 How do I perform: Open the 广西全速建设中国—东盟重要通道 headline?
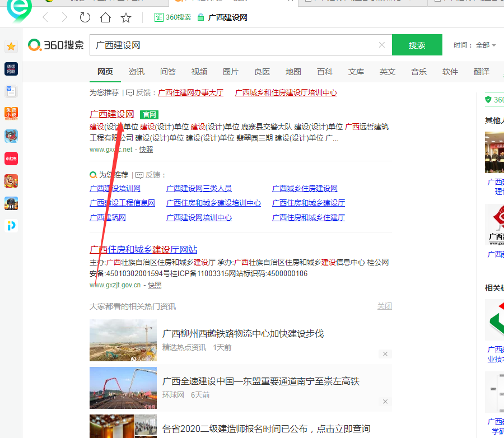tap(261, 381)
